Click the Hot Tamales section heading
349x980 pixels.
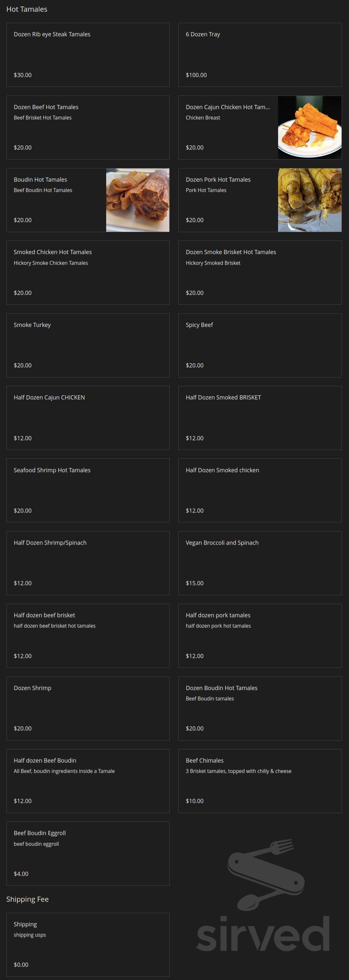(x=27, y=9)
